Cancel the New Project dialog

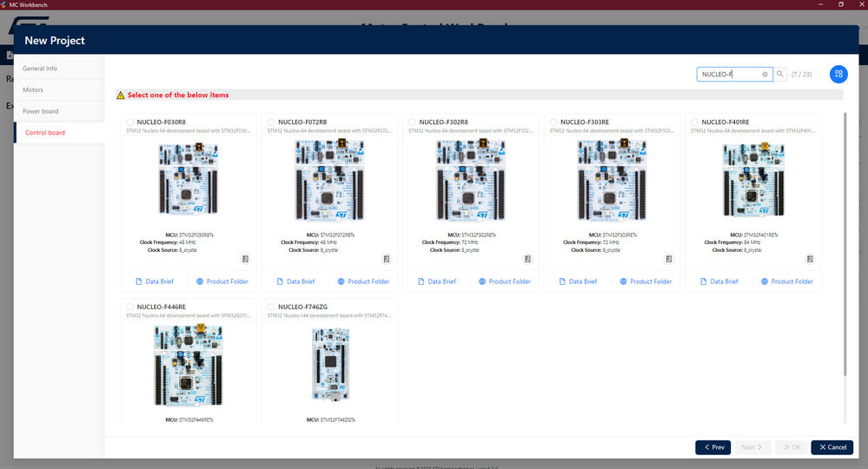[832, 447]
